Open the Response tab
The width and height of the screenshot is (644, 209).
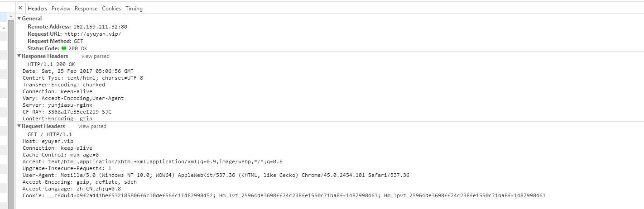coord(86,9)
